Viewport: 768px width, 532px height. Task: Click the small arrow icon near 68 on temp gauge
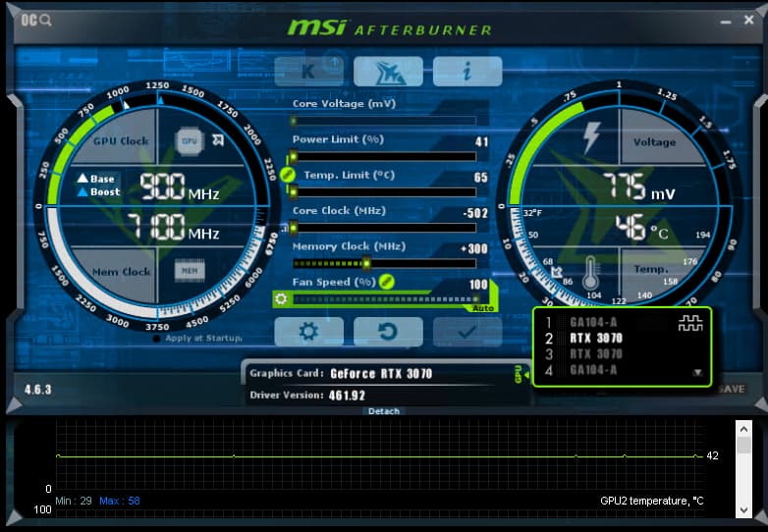tap(557, 272)
